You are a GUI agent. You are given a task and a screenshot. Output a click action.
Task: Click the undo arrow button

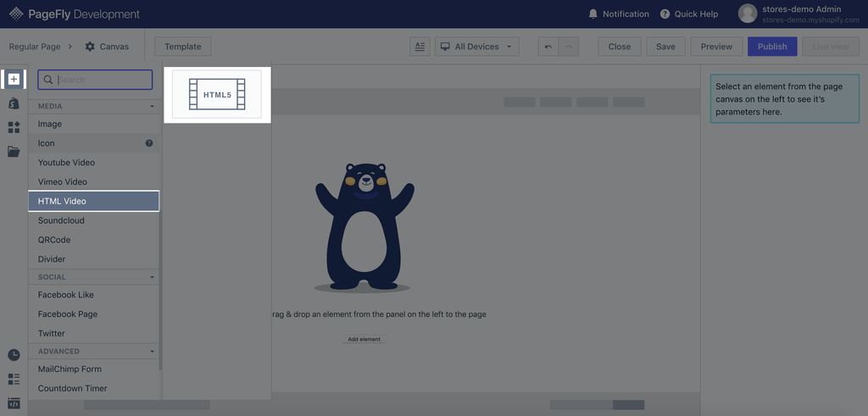click(548, 47)
